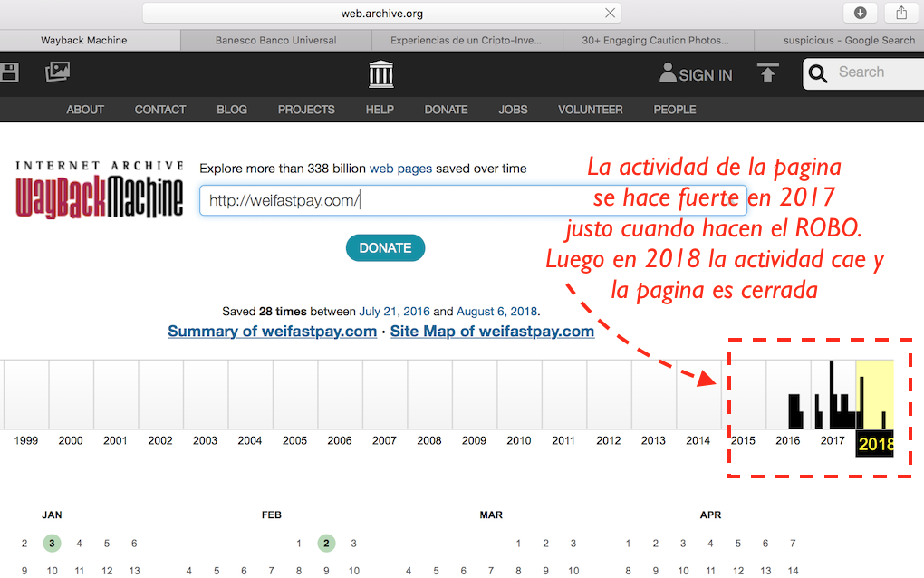Open the JOBS menu item
Screen dimensions: 924x578
point(513,110)
